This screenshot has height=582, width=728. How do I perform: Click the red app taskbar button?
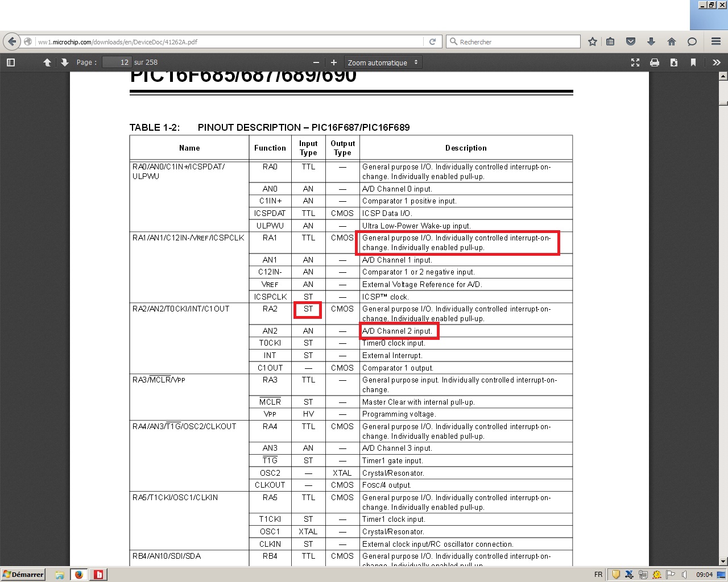coord(98,575)
